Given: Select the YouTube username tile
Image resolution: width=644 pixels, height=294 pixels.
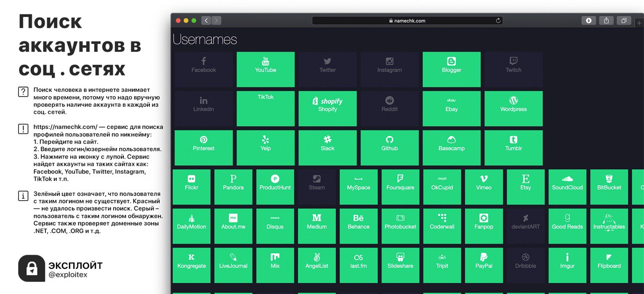Looking at the screenshot, I should (x=266, y=69).
